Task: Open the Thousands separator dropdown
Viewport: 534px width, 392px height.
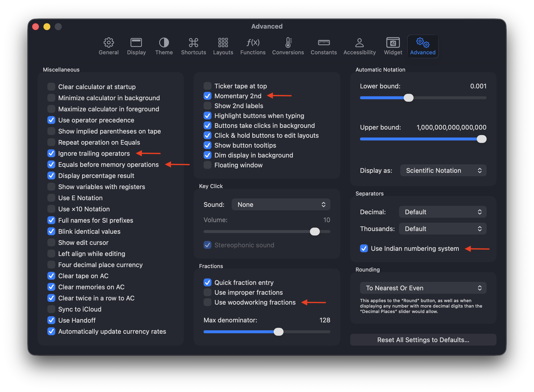Action: tap(443, 229)
